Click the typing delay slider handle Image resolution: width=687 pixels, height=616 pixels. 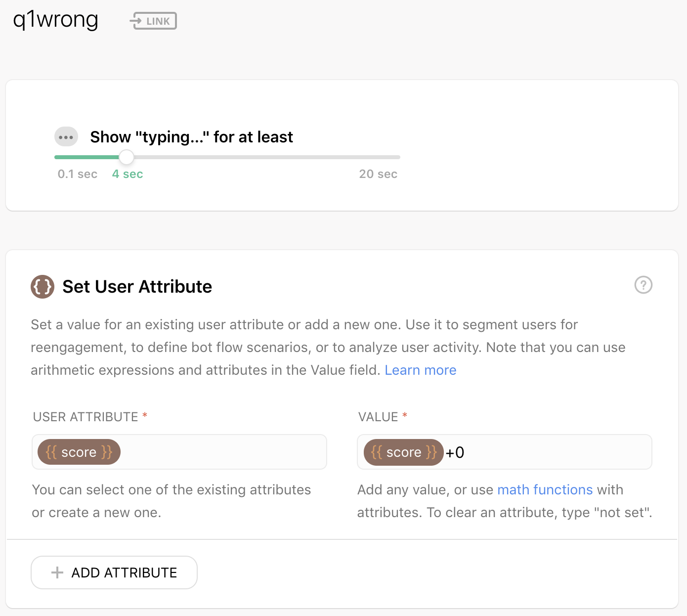pos(127,157)
